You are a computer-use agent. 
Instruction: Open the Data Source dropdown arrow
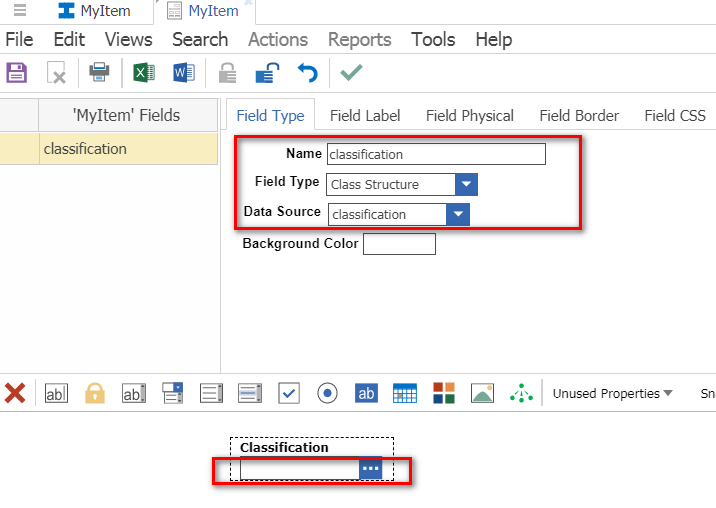(x=458, y=214)
